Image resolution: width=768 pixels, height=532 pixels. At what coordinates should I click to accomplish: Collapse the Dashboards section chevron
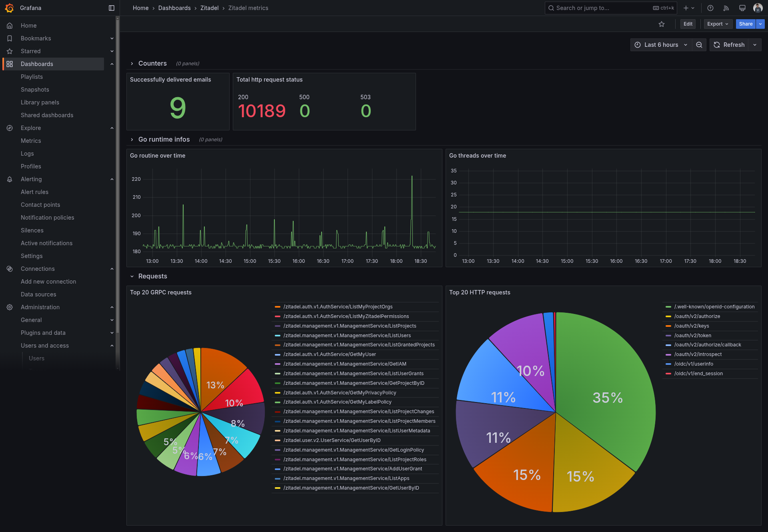(x=112, y=64)
